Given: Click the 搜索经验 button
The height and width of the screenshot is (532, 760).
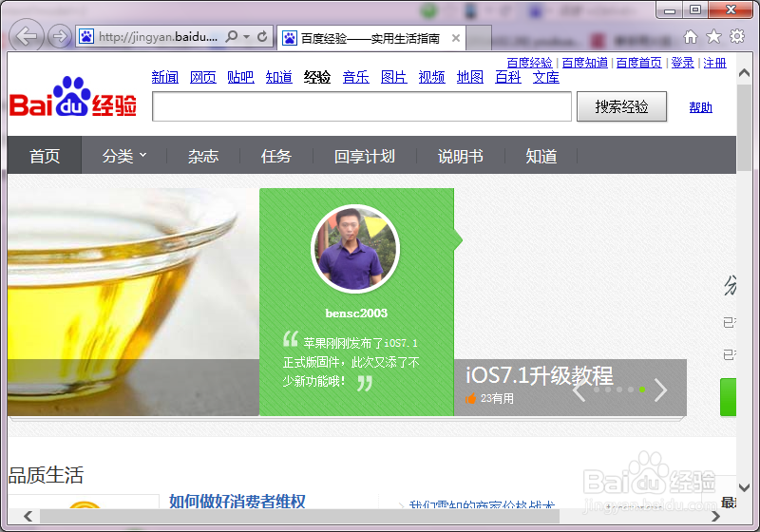Looking at the screenshot, I should [x=621, y=106].
